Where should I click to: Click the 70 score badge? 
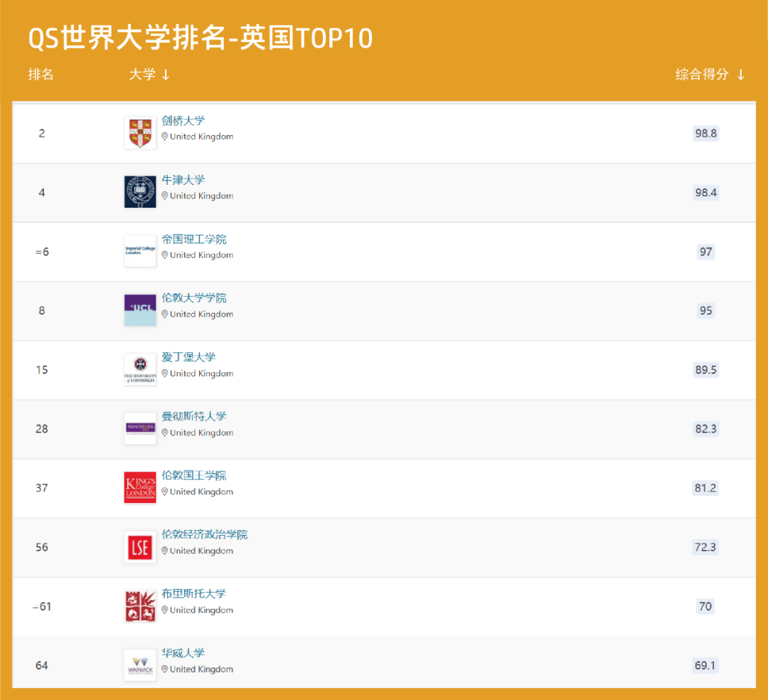[705, 606]
